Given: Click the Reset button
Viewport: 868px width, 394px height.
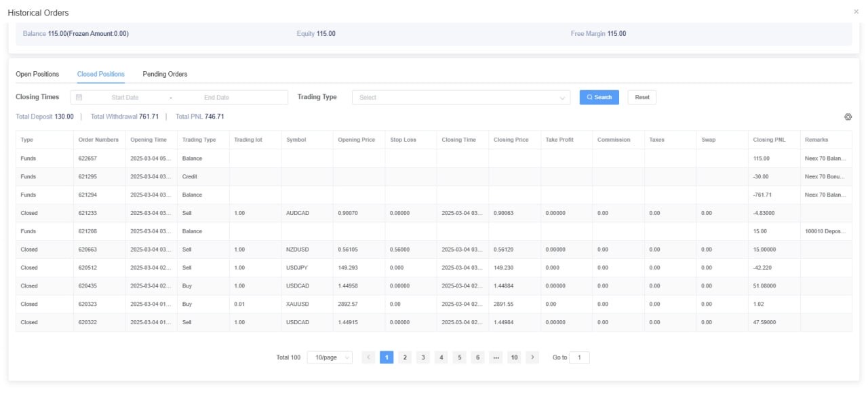Looking at the screenshot, I should click(x=642, y=97).
